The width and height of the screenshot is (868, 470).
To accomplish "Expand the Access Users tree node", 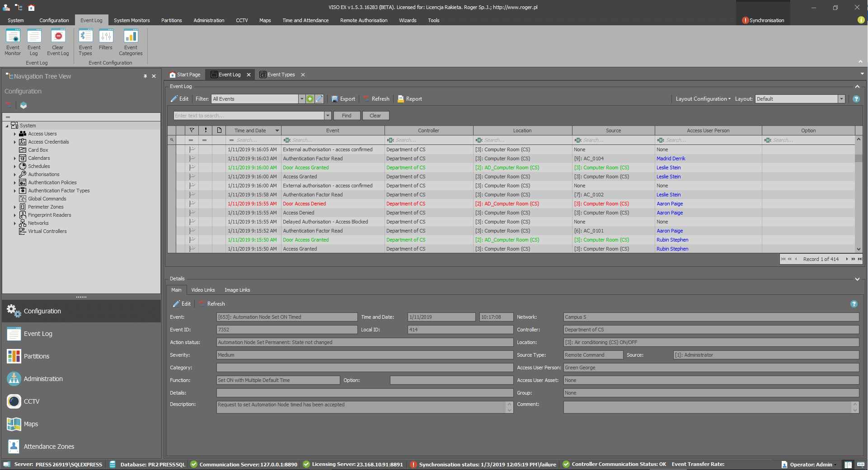I will (x=15, y=134).
